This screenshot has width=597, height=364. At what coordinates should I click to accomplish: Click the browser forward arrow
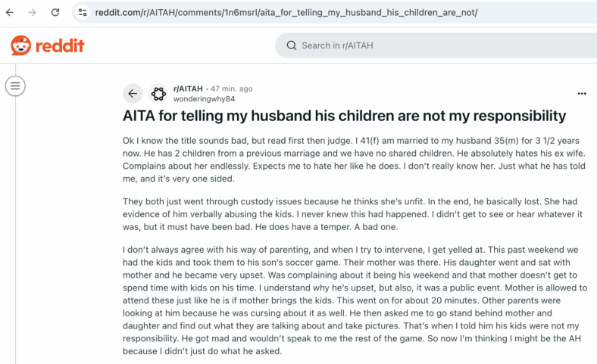(33, 13)
